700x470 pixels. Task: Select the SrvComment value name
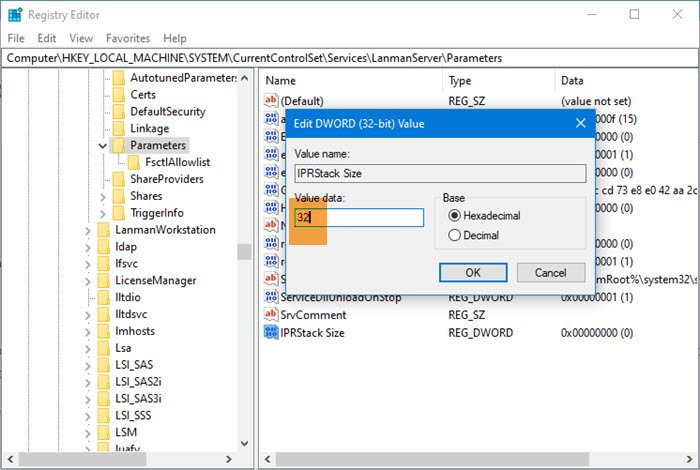click(313, 315)
